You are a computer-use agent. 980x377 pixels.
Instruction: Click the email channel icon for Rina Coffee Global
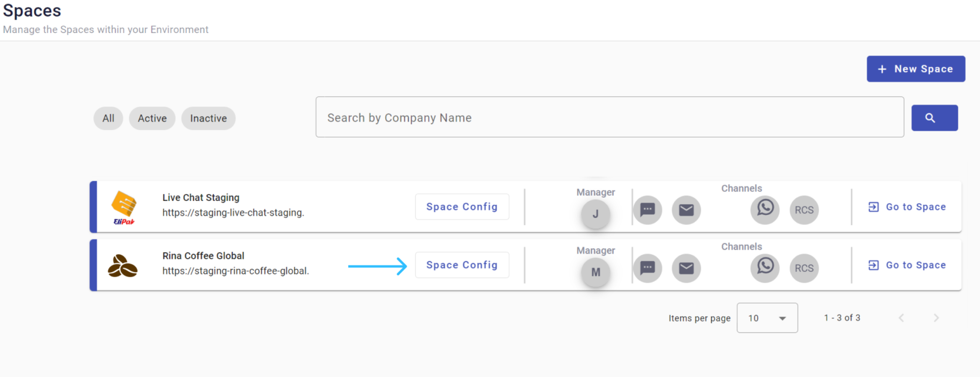[686, 268]
